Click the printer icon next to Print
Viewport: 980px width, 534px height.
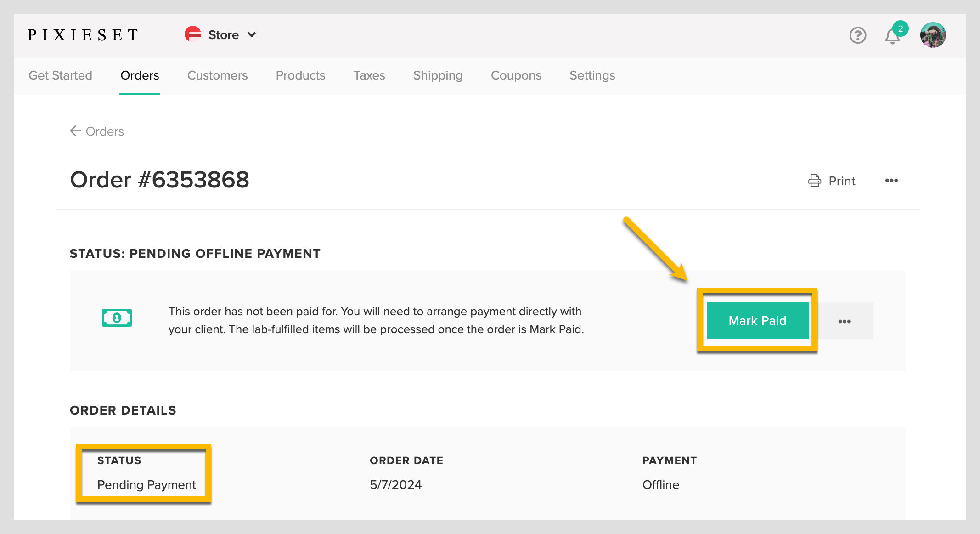pos(815,181)
